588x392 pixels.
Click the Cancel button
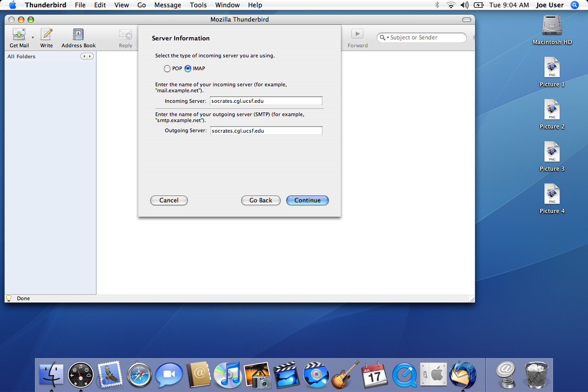169,200
